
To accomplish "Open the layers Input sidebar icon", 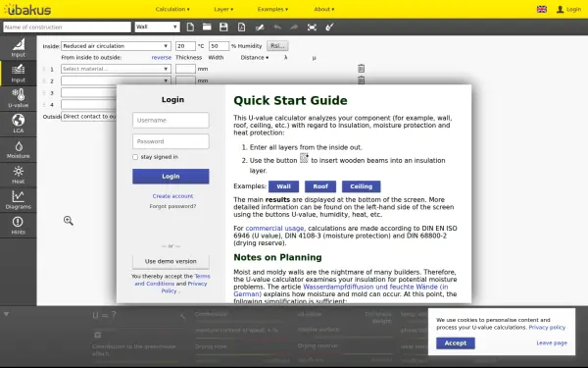I will click(x=18, y=73).
